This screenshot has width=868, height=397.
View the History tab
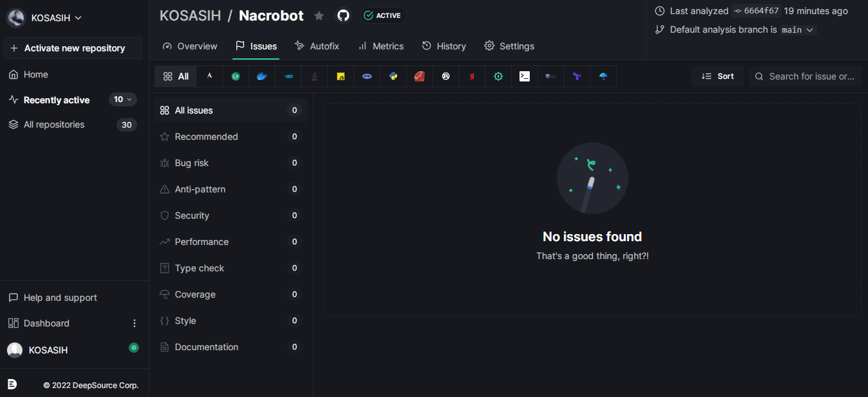[444, 46]
